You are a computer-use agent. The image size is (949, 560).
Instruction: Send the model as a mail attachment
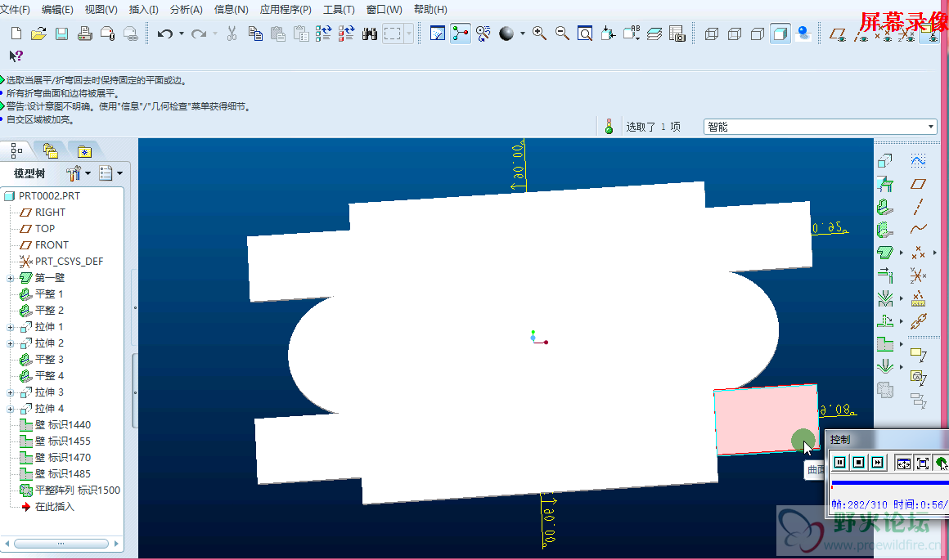(x=108, y=34)
